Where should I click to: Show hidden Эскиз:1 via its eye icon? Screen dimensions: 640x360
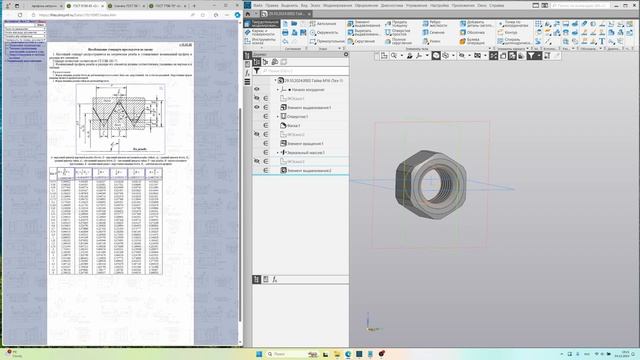click(x=257, y=98)
